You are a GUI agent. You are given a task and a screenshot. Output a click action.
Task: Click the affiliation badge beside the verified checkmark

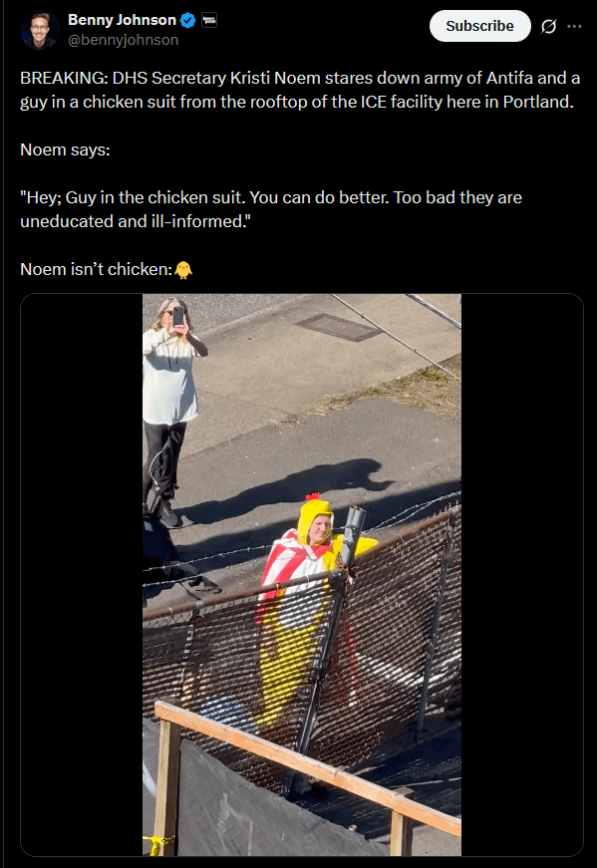click(x=209, y=21)
